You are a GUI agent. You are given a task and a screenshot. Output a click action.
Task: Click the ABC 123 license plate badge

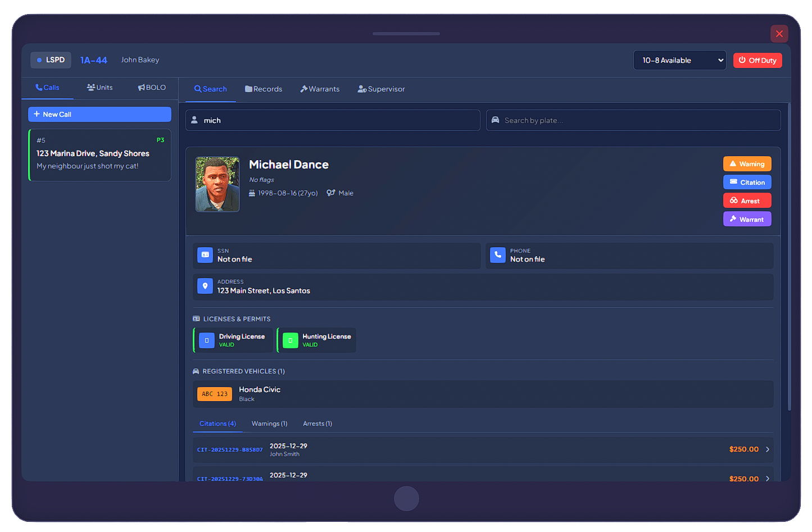coord(215,394)
